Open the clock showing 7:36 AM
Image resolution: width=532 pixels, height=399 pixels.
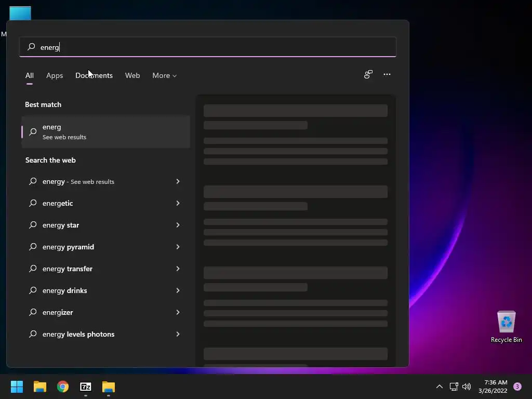493,387
